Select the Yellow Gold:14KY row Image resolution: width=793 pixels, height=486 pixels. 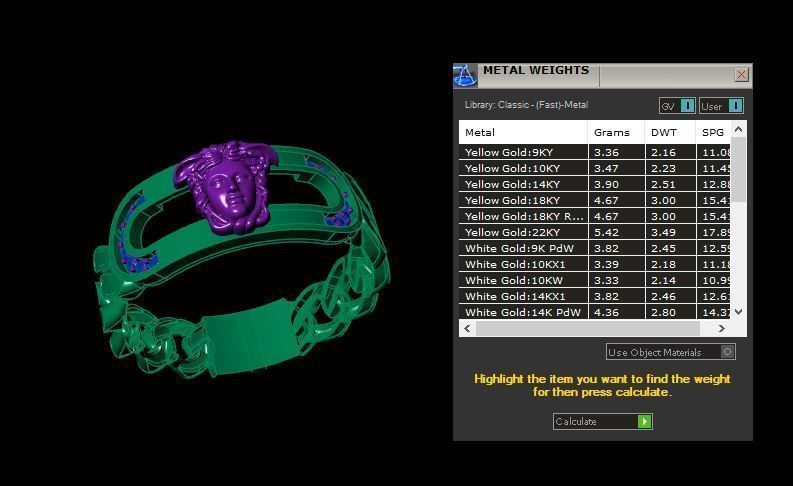[595, 185]
